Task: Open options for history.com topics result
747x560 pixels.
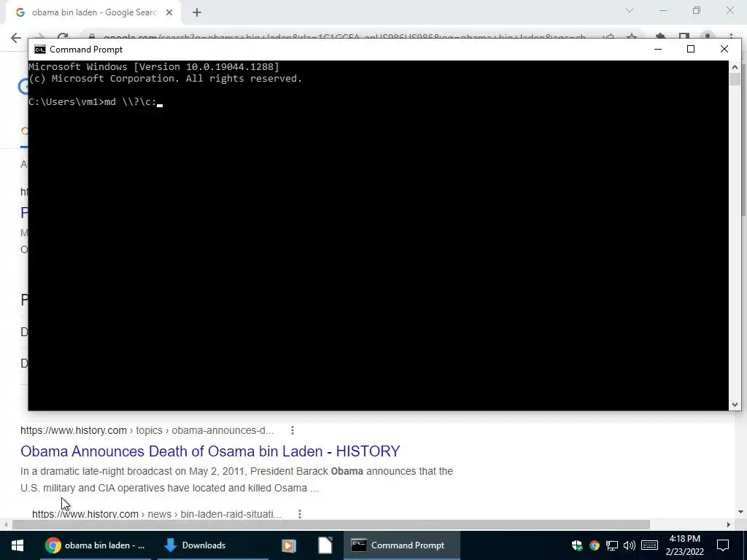Action: pos(292,430)
